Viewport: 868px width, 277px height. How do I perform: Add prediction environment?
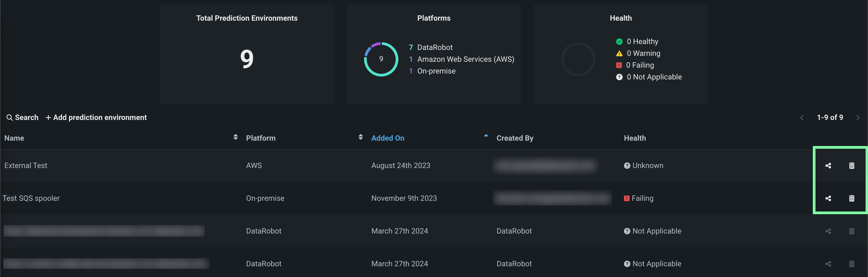[x=96, y=118]
